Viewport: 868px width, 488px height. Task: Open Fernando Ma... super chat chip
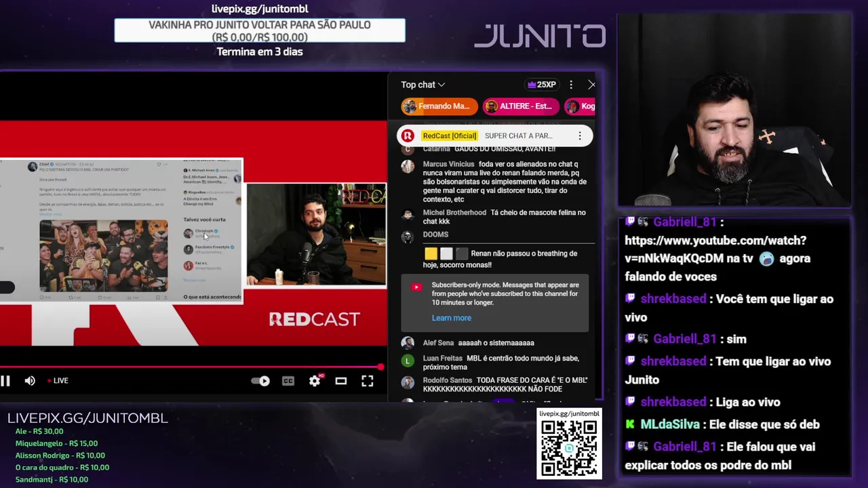(x=439, y=106)
